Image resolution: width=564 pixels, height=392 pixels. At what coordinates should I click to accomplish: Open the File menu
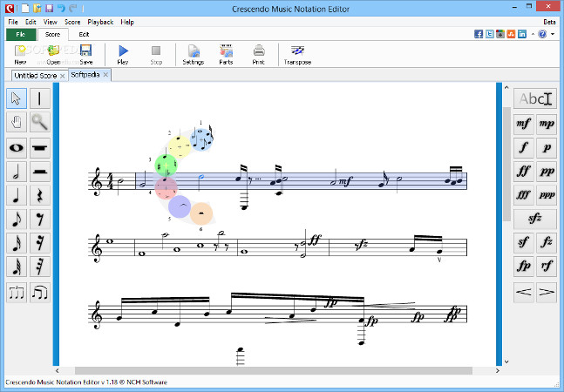(13, 22)
